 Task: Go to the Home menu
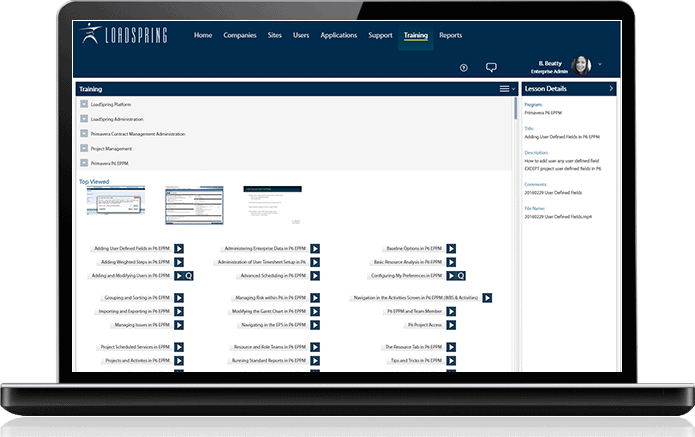click(203, 35)
